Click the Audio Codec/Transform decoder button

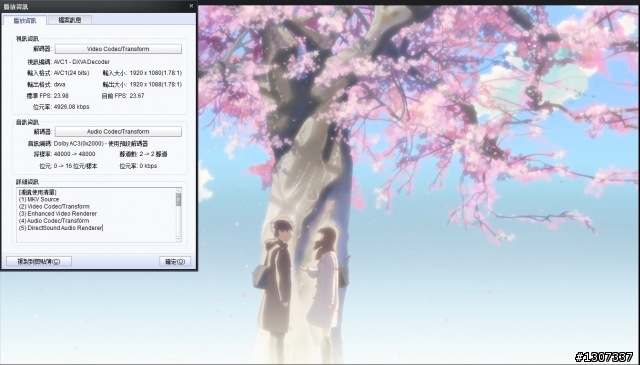pos(118,131)
